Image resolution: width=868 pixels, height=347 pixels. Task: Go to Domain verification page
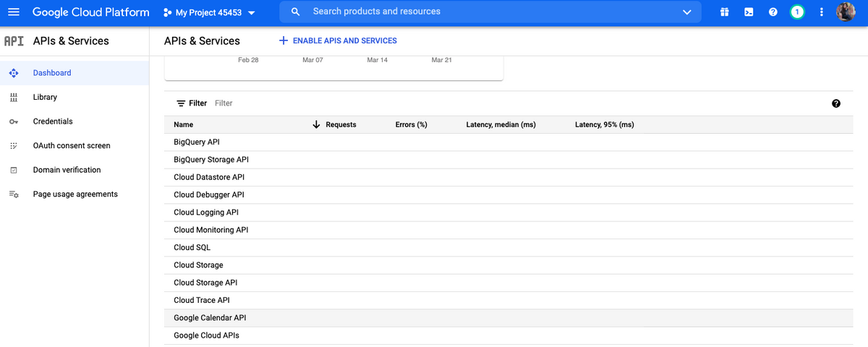67,170
